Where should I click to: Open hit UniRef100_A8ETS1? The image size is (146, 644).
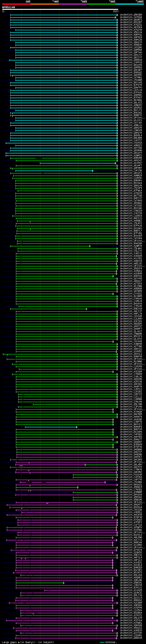[131, 555]
